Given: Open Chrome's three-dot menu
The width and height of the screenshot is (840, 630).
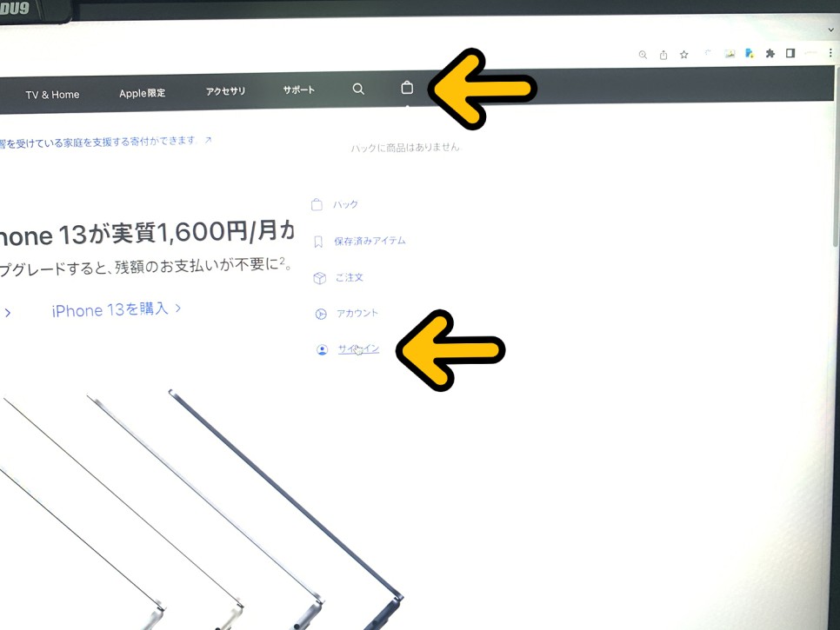Looking at the screenshot, I should click(830, 52).
